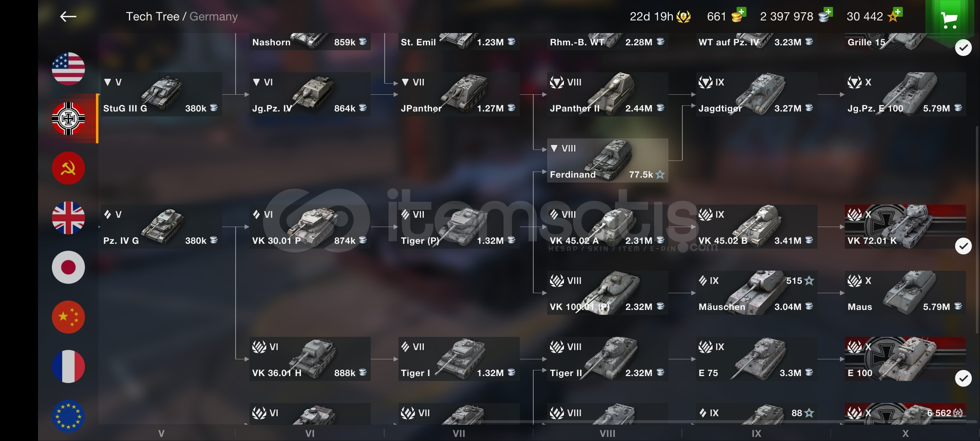
Task: Select the China flag nation icon
Action: click(68, 317)
